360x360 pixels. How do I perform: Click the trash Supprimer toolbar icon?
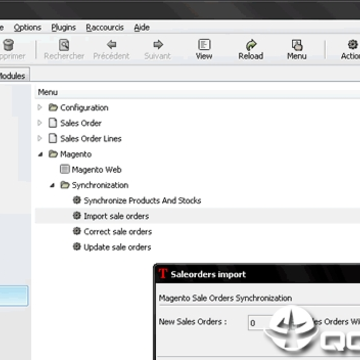pos(8,45)
